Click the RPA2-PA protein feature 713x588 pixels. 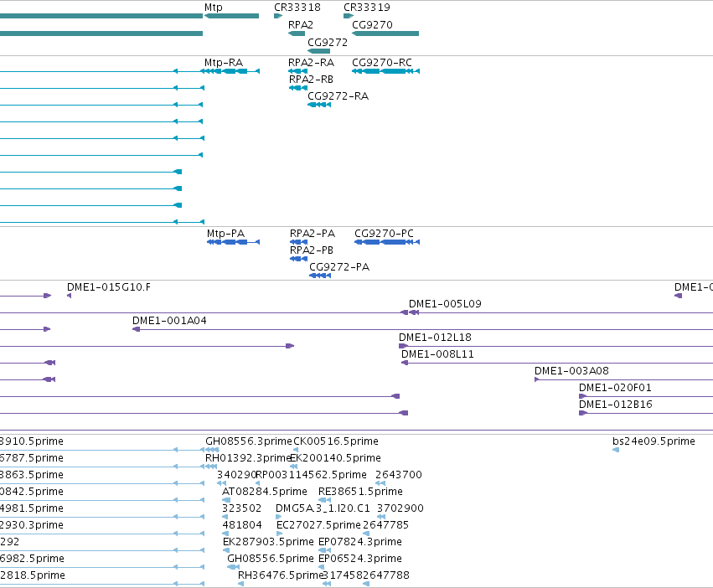[x=299, y=242]
